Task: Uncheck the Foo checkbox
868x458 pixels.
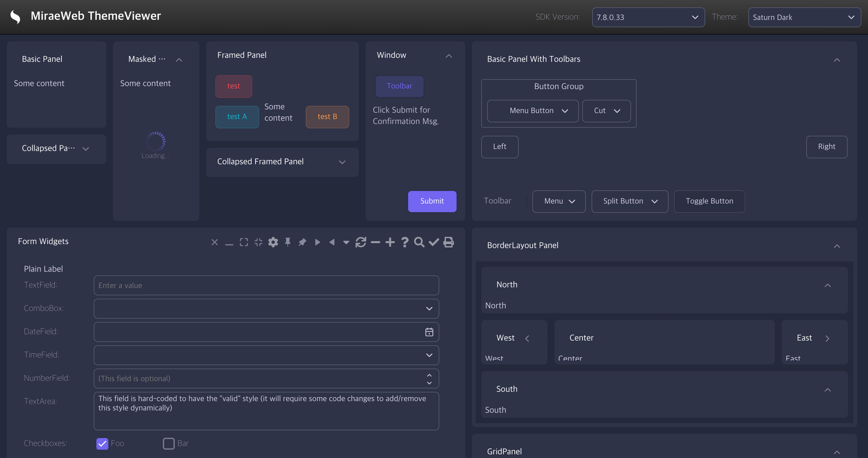Action: click(x=102, y=444)
